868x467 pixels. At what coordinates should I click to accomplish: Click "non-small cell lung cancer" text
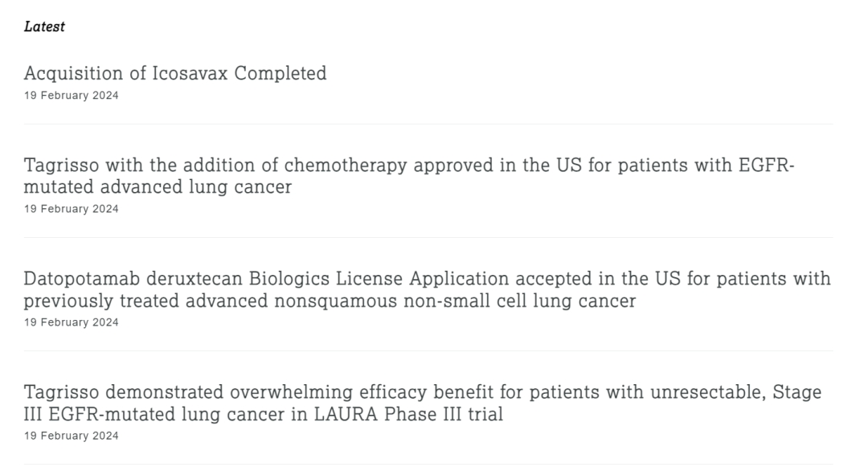pyautogui.click(x=521, y=301)
